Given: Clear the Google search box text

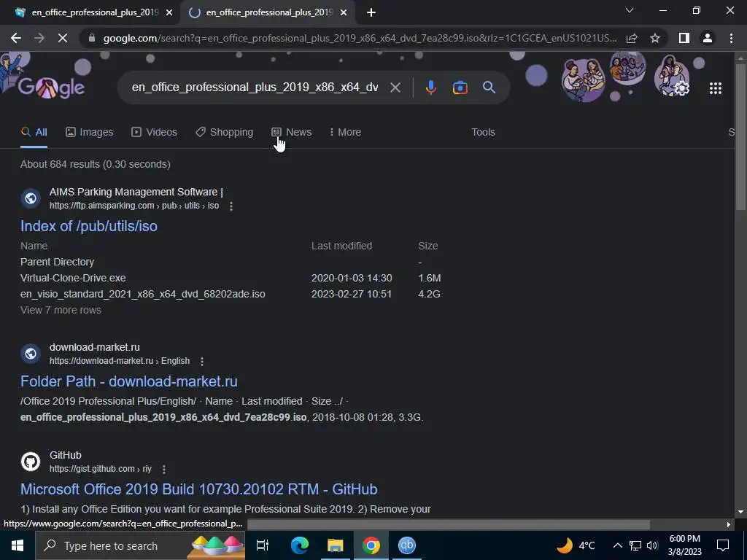Looking at the screenshot, I should 395,87.
